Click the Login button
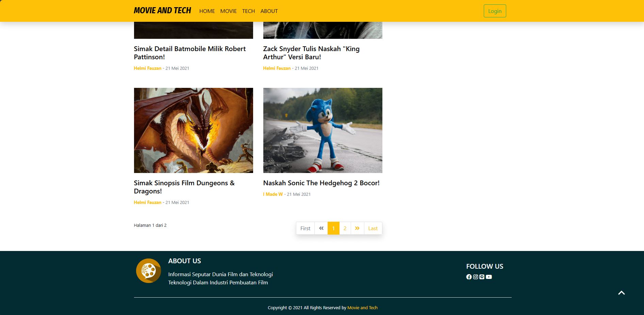The width and height of the screenshot is (644, 315). tap(495, 11)
